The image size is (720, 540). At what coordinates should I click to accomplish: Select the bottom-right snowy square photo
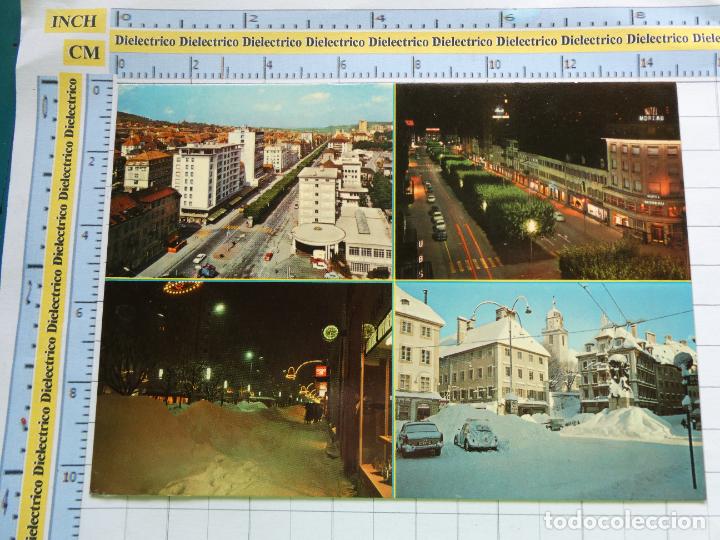548,390
